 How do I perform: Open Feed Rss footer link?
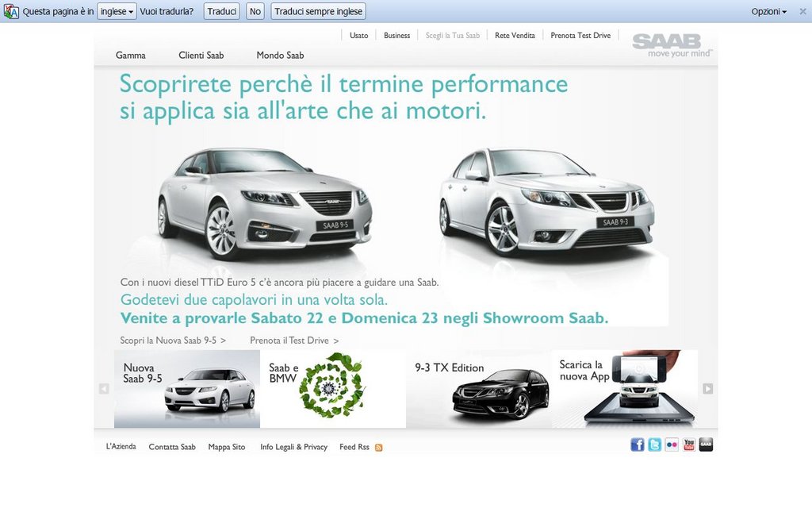click(354, 447)
